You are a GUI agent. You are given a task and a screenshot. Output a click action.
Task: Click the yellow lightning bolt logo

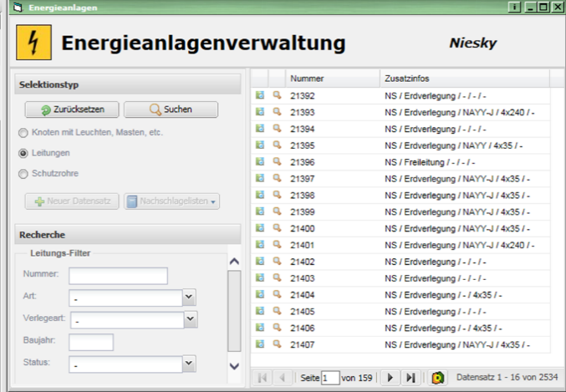point(33,43)
